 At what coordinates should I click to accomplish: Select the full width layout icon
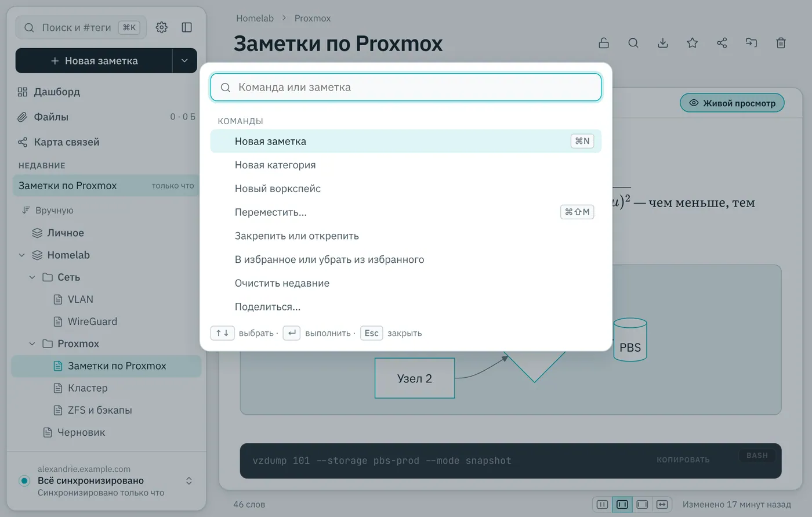(x=662, y=504)
